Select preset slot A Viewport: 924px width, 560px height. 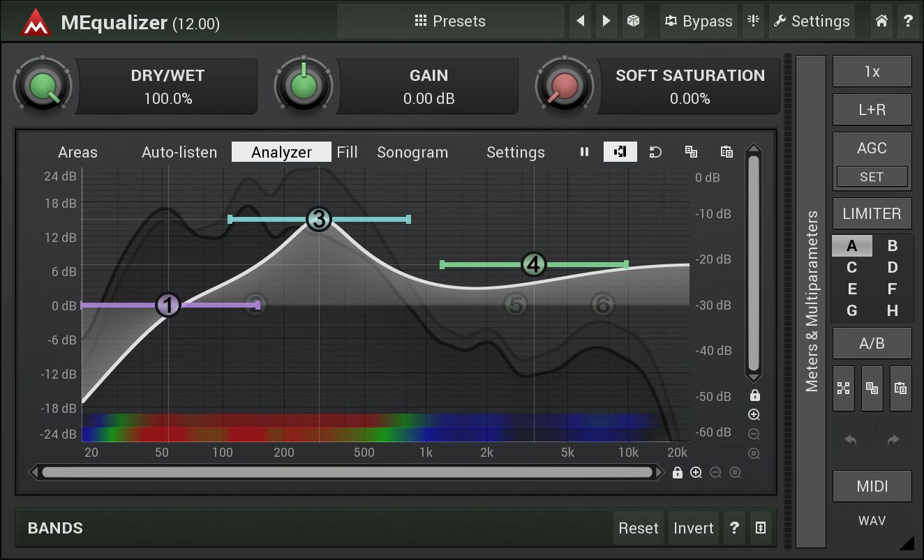point(851,246)
